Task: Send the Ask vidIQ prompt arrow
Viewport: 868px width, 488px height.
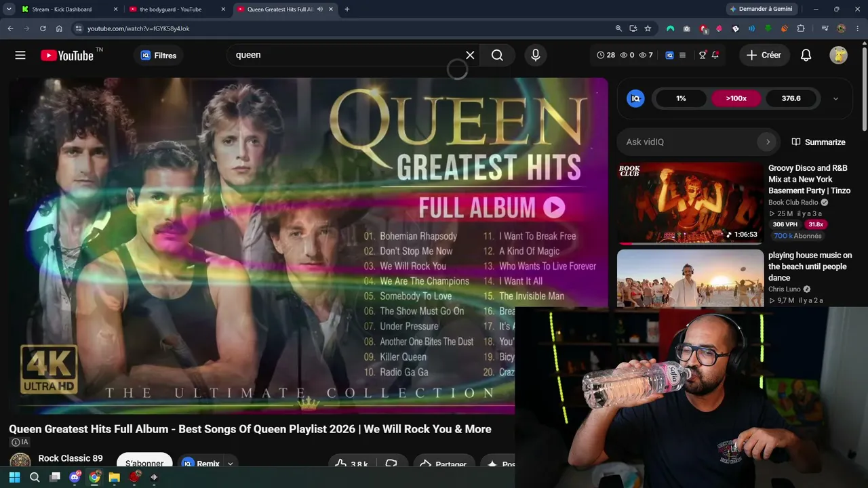Action: pos(768,142)
